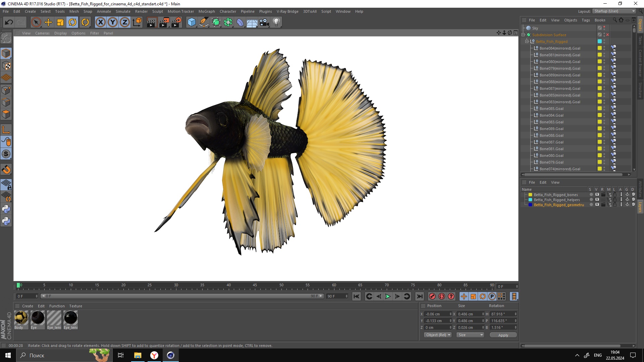Open the Spline Pen tool
The width and height of the screenshot is (644, 362).
click(204, 22)
